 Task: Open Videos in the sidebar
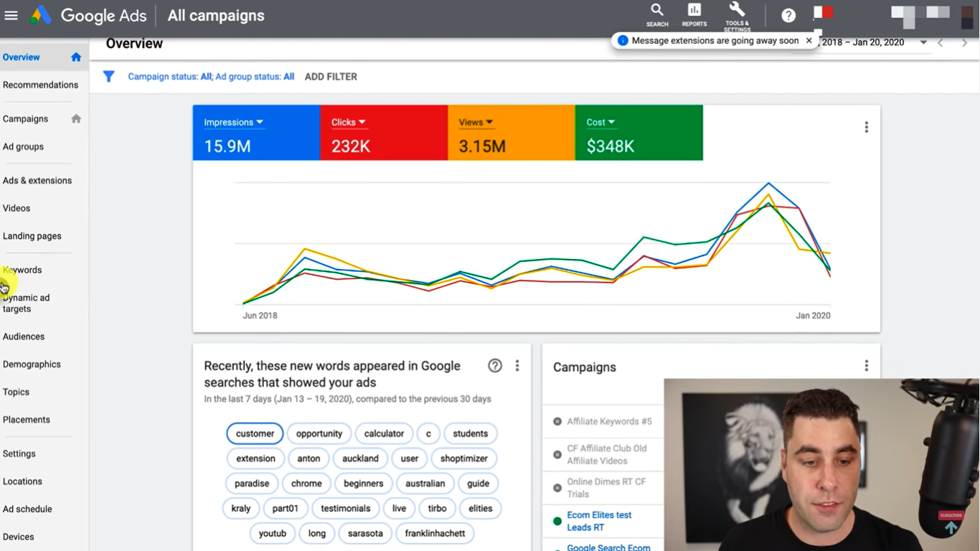tap(17, 208)
